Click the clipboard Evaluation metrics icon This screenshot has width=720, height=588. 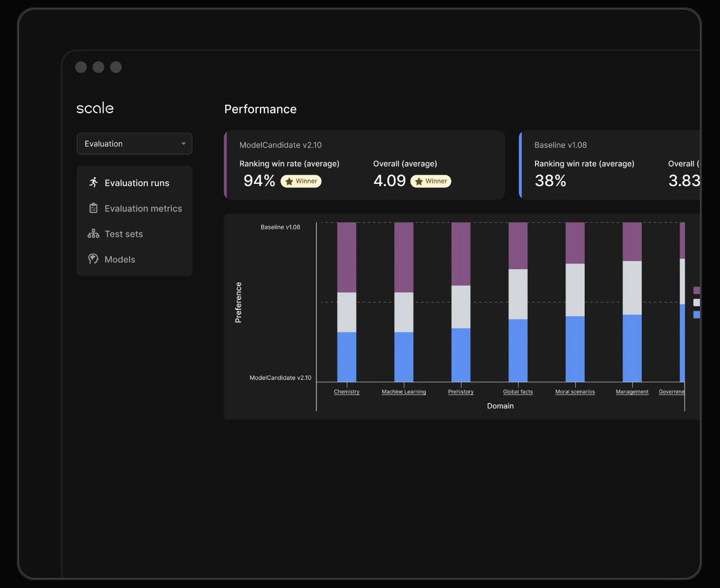coord(94,208)
